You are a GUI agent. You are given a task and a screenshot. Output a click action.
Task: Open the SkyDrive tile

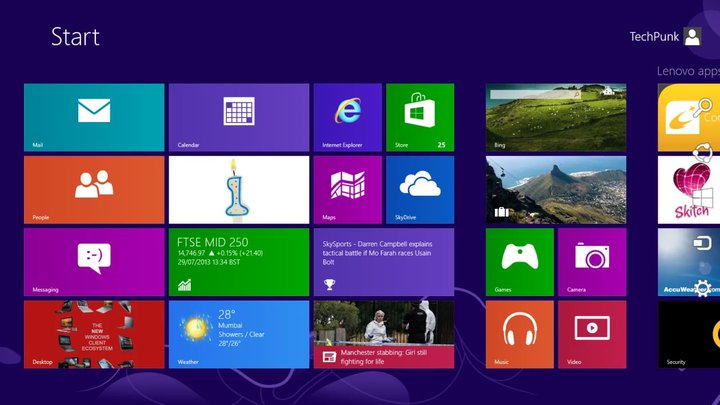click(x=420, y=190)
